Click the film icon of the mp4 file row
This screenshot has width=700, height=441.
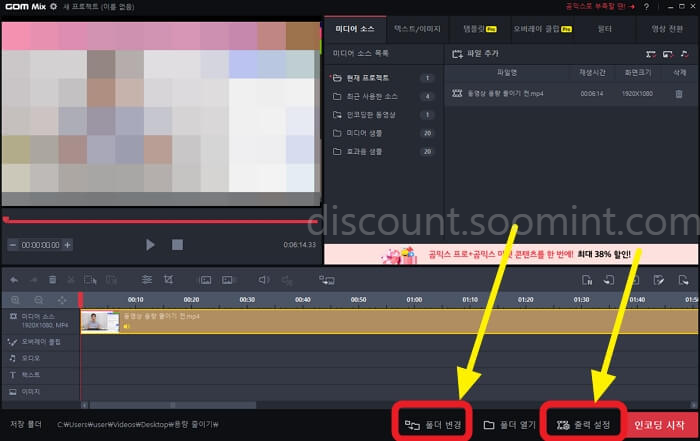[x=457, y=93]
